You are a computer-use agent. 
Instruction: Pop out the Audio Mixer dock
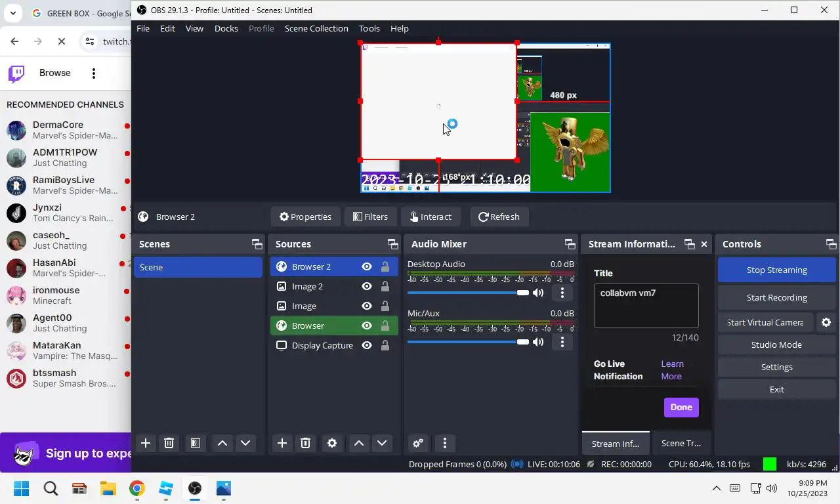tap(570, 244)
